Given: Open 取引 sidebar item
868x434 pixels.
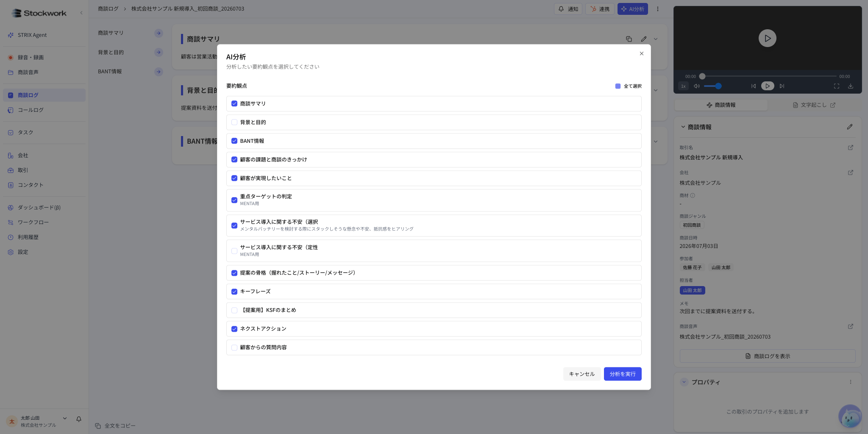Looking at the screenshot, I should (x=44, y=170).
